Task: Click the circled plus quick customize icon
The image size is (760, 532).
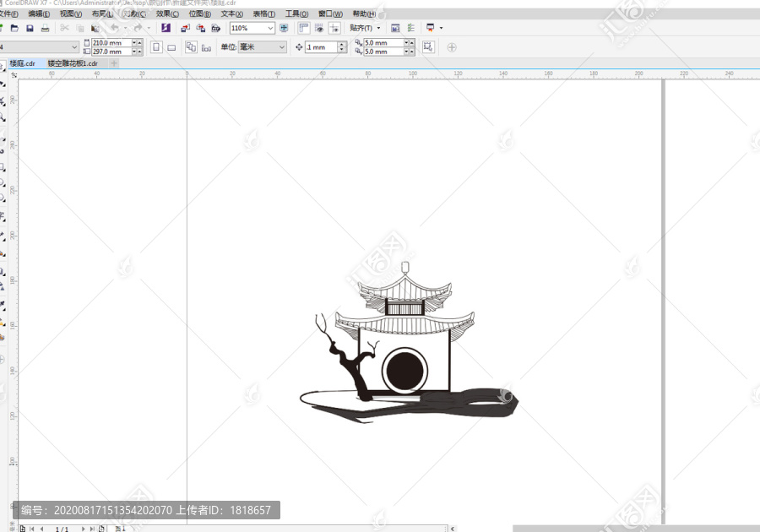Action: (452, 47)
